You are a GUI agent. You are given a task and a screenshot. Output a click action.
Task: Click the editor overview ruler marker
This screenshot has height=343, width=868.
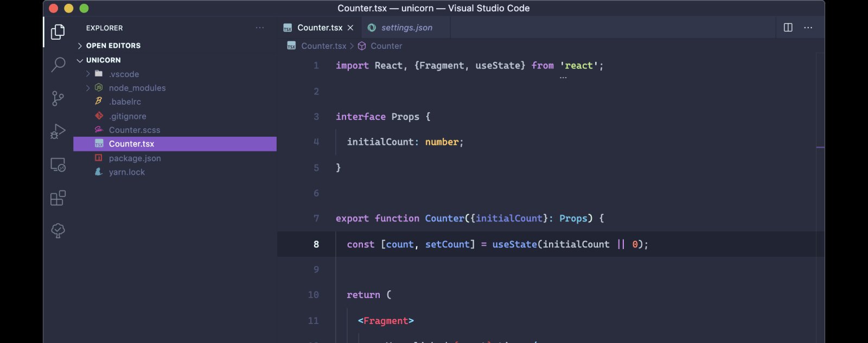coord(820,147)
